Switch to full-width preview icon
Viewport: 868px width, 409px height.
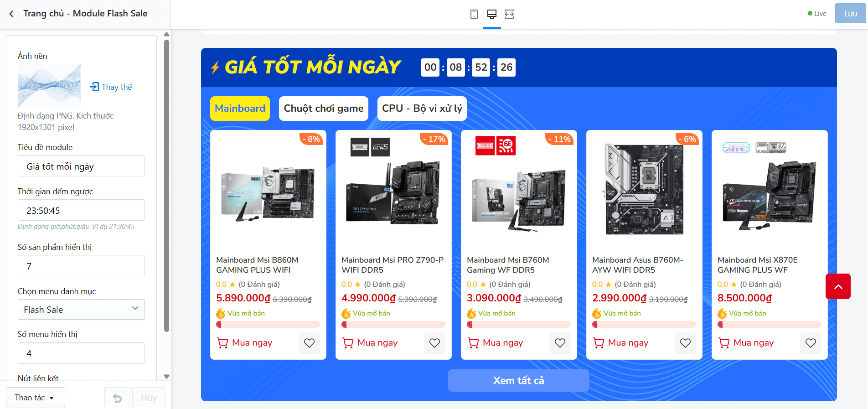pos(509,14)
